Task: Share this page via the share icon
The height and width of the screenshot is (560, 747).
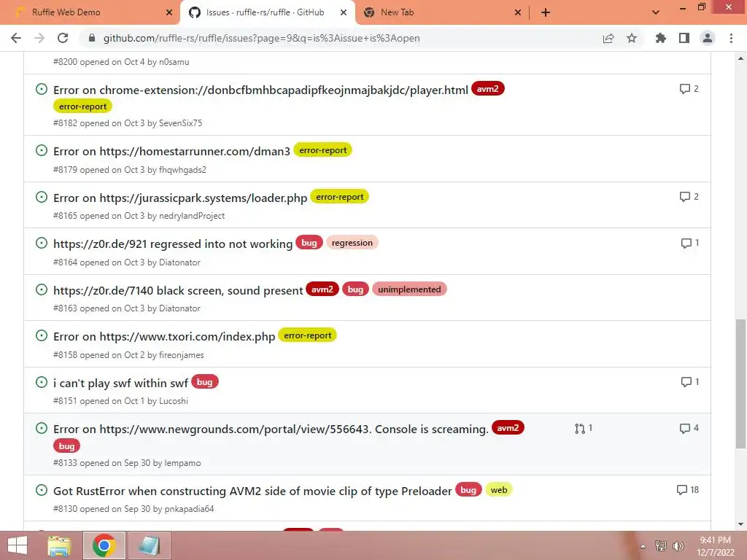Action: [x=608, y=38]
